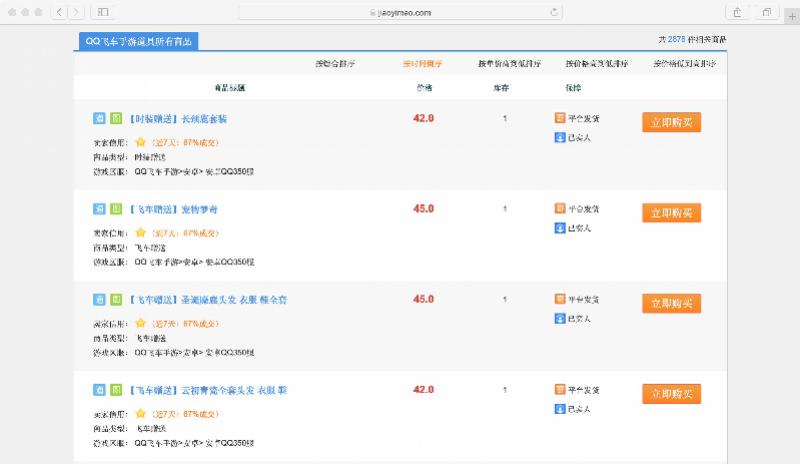The width and height of the screenshot is (800, 464).
Task: Click the 价格 column header
Action: tap(424, 88)
